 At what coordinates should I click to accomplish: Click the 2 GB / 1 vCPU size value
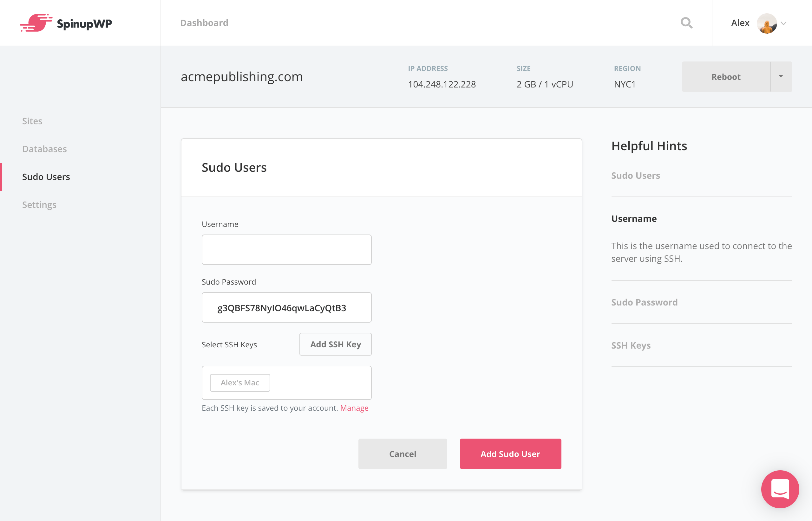click(545, 84)
